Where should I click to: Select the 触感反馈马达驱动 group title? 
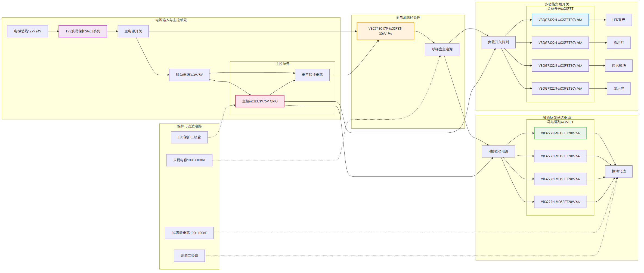coord(557,117)
